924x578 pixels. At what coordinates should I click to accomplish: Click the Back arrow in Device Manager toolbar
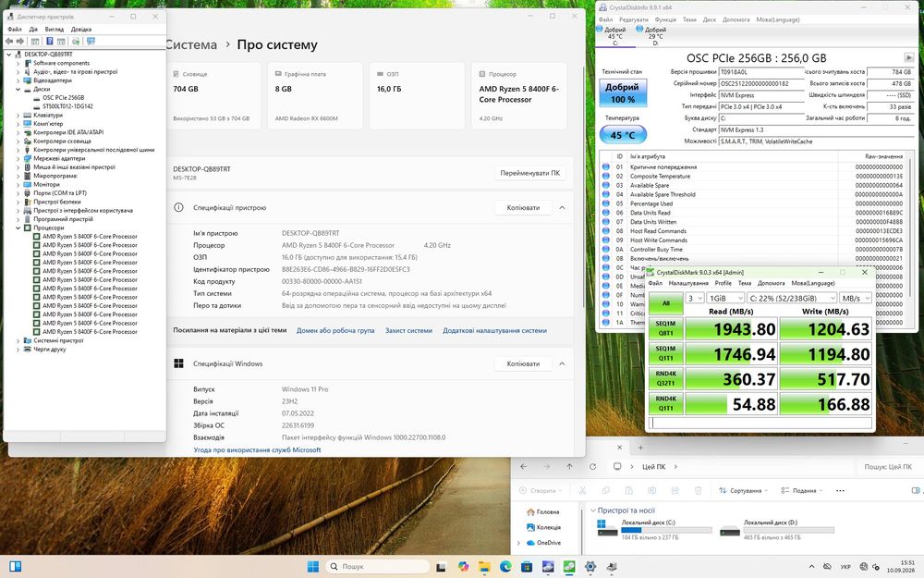coord(9,42)
